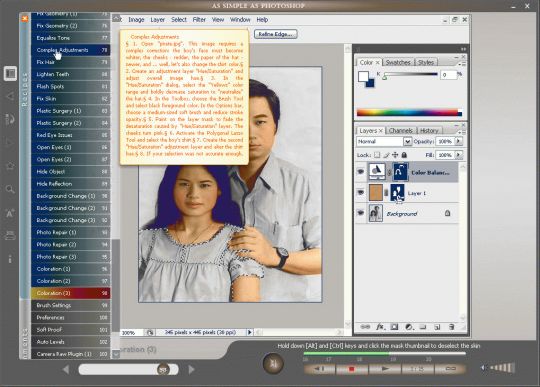Click the zoom percentage field in status bar
540x387 pixels.
(x=131, y=333)
